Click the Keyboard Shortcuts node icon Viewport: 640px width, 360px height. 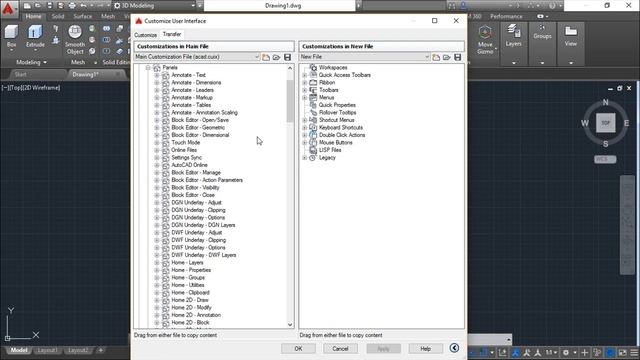coord(313,127)
